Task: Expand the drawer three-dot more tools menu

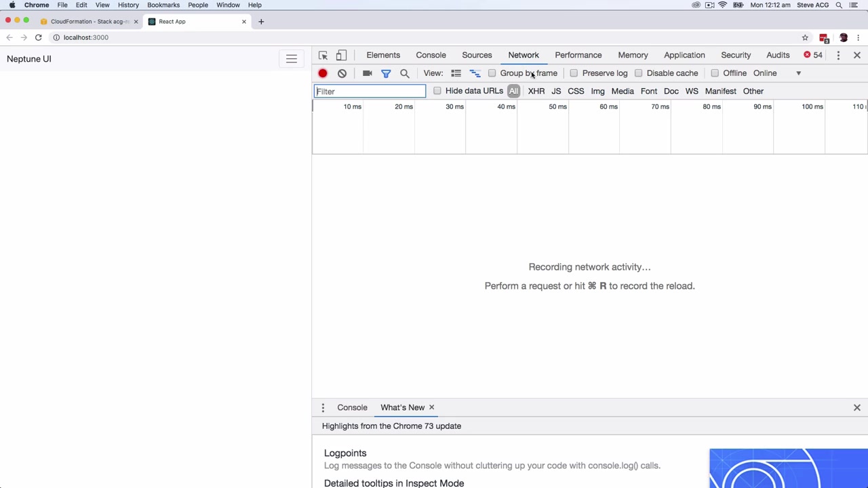Action: 323,407
